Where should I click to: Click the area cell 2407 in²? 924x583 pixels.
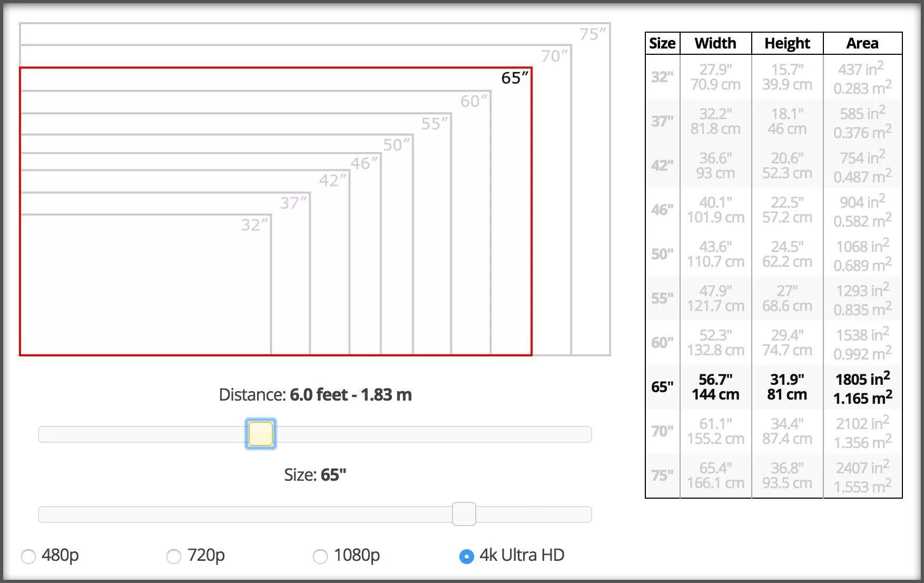[x=862, y=475]
